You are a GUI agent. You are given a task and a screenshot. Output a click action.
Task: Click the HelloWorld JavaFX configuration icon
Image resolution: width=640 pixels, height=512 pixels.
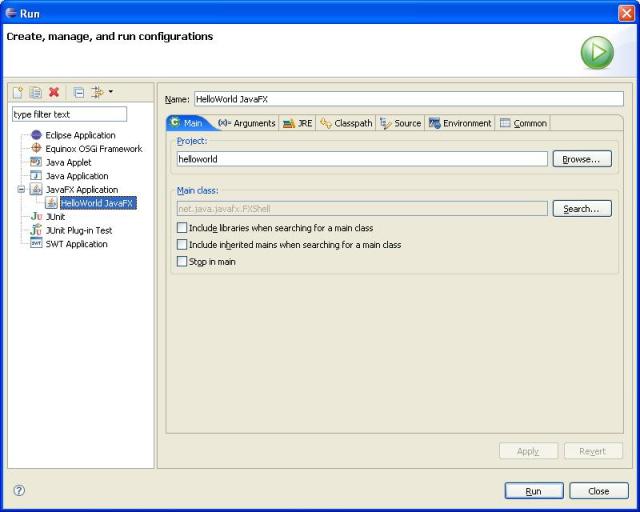tap(51, 203)
